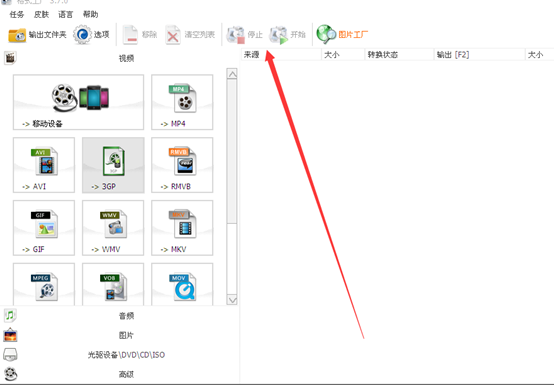Click the 开始 start conversion button
554x385 pixels.
(x=287, y=35)
